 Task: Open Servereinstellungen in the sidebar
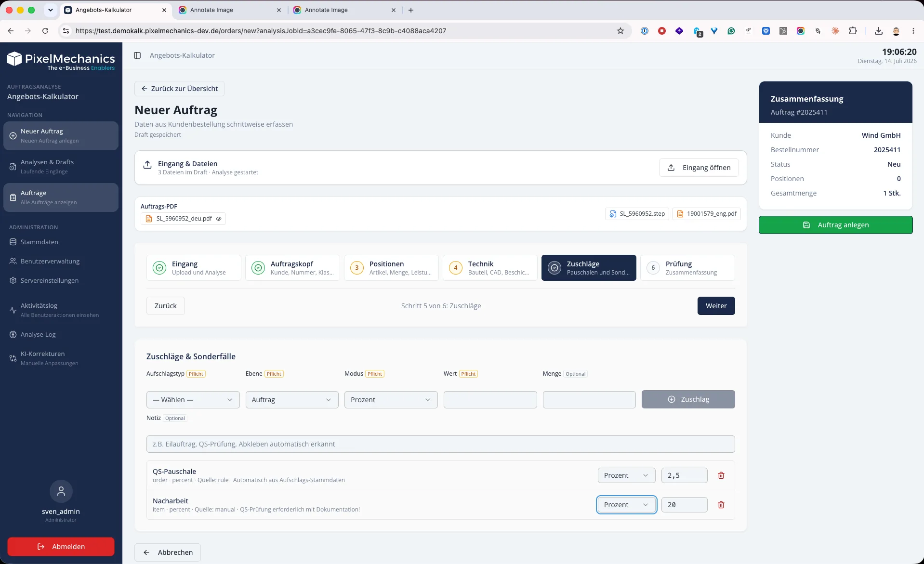(x=61, y=280)
